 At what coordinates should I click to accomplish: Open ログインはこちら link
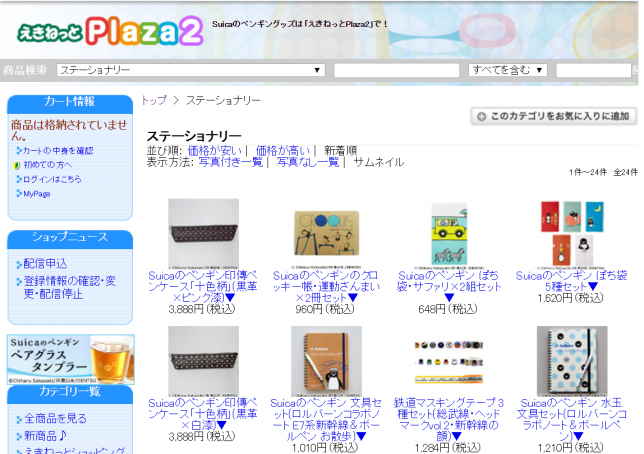[x=52, y=179]
